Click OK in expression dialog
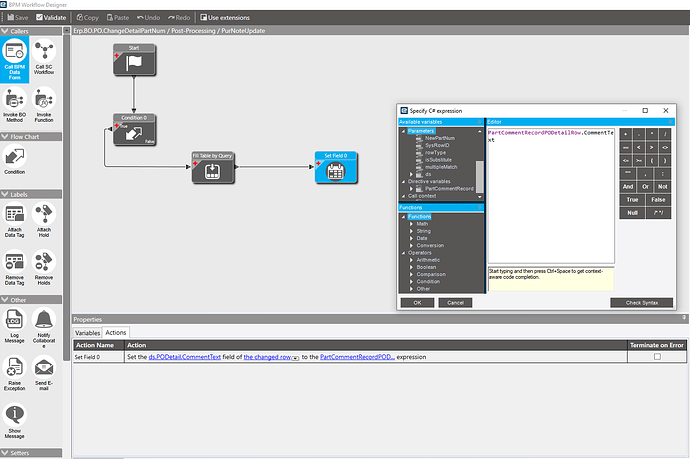This screenshot has height=459, width=690. [x=417, y=303]
